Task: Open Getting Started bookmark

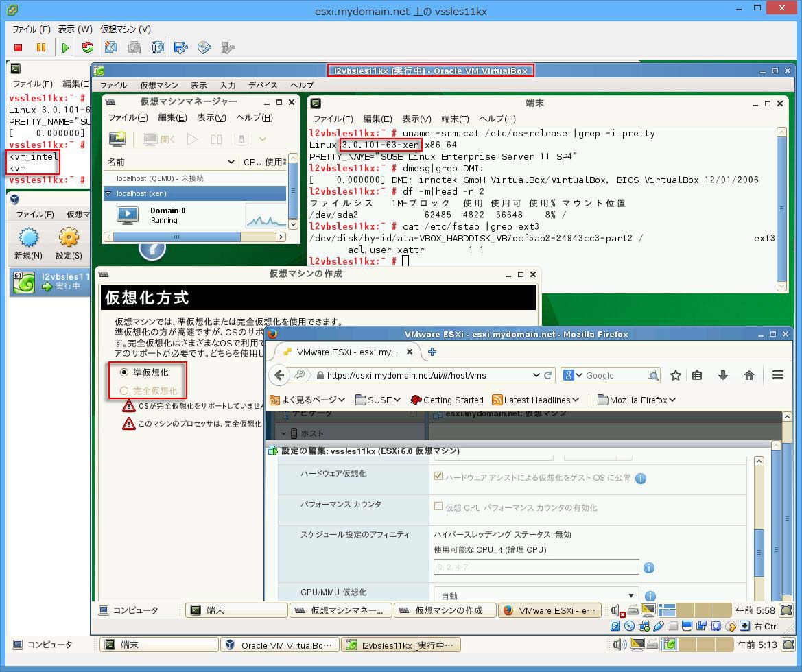Action: pos(447,400)
